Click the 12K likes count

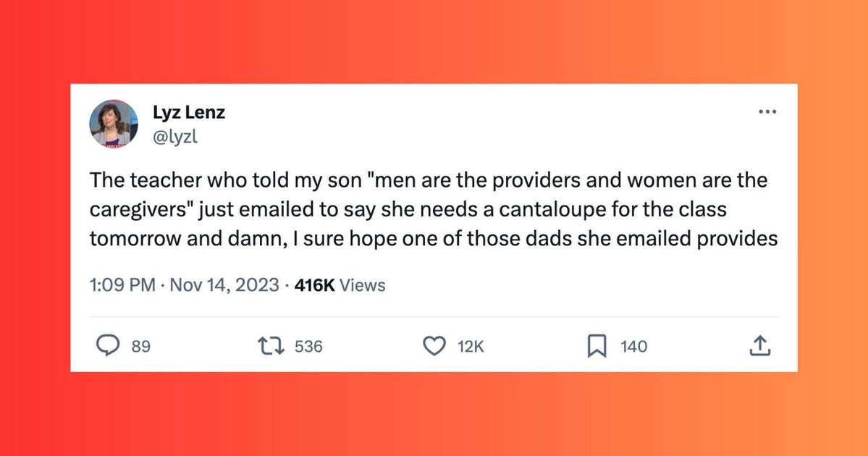470,347
